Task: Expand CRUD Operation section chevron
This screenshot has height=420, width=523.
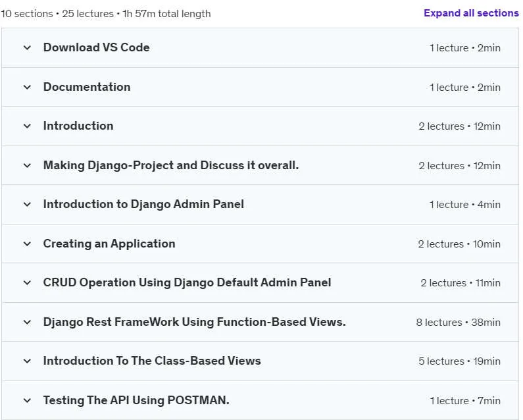Action: (x=28, y=283)
